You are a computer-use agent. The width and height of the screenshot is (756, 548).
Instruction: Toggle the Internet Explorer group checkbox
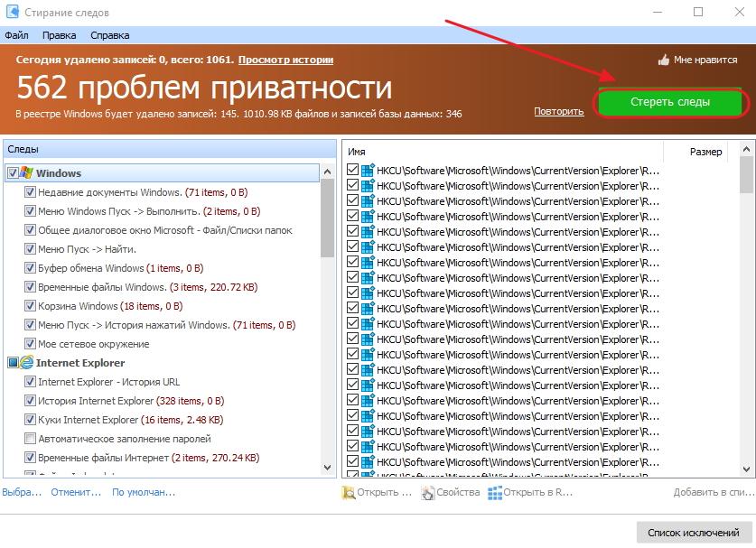(13, 362)
